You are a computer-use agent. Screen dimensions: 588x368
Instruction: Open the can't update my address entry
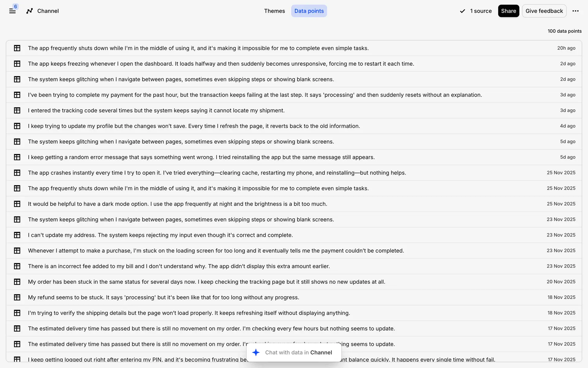[x=160, y=235]
